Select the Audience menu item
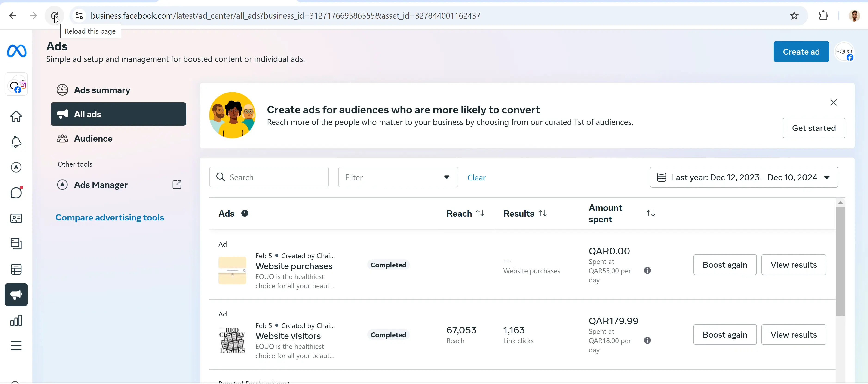 (x=93, y=139)
